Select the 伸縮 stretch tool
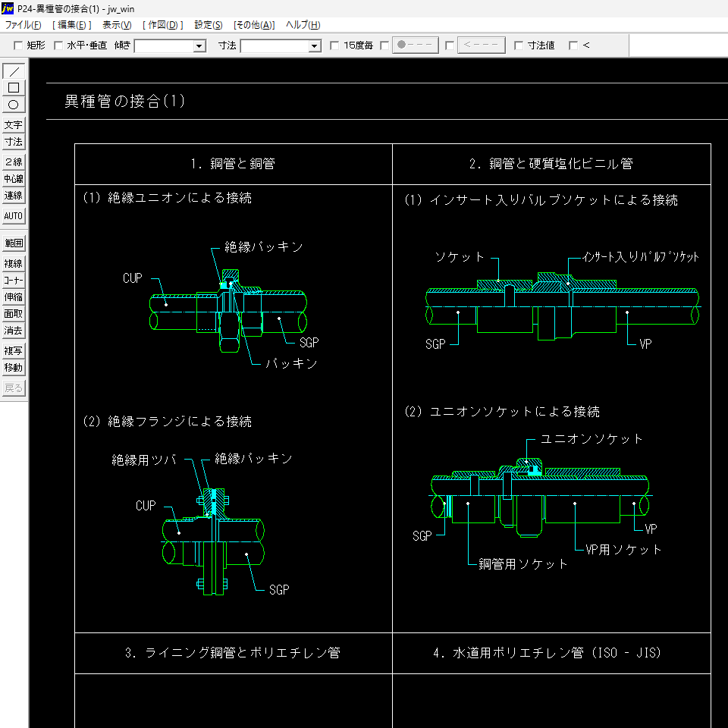 [x=14, y=297]
